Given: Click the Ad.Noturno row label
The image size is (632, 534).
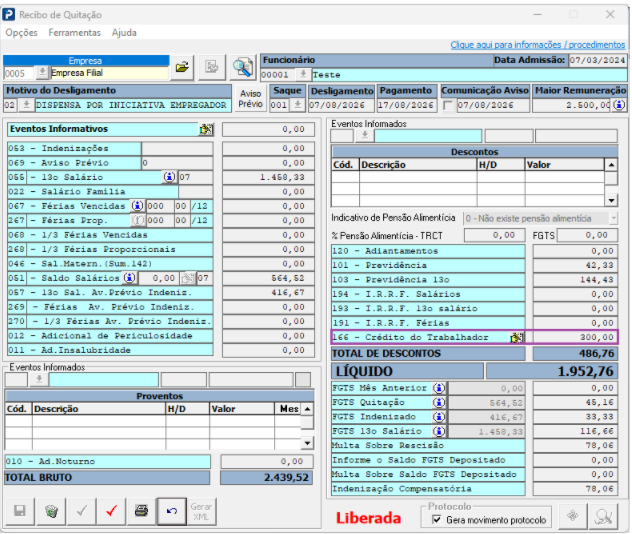Looking at the screenshot, I should (108, 461).
